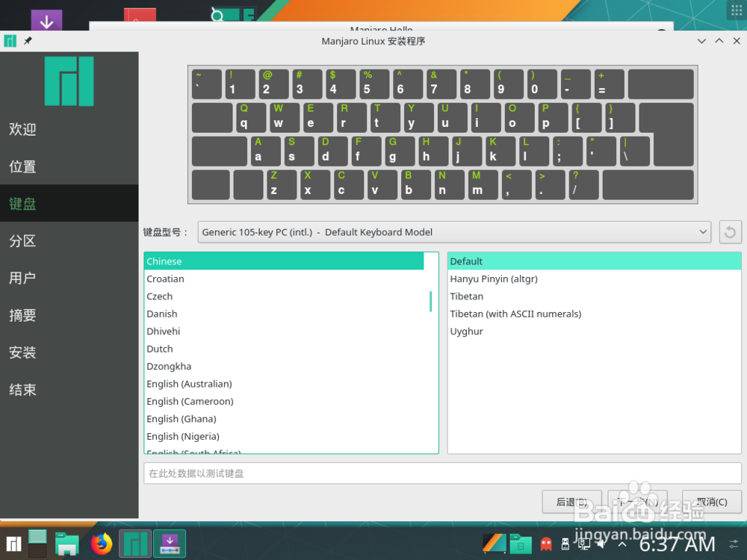Open the trash icon in the system tray

click(x=521, y=544)
